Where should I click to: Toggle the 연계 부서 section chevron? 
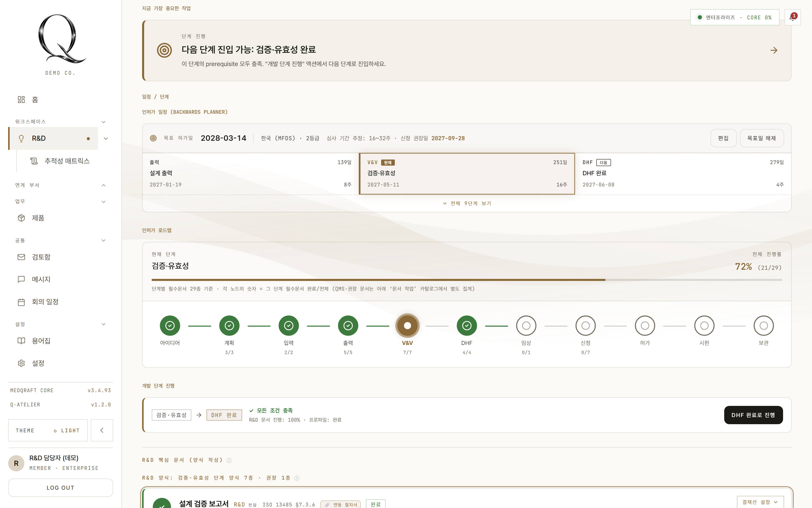[104, 185]
